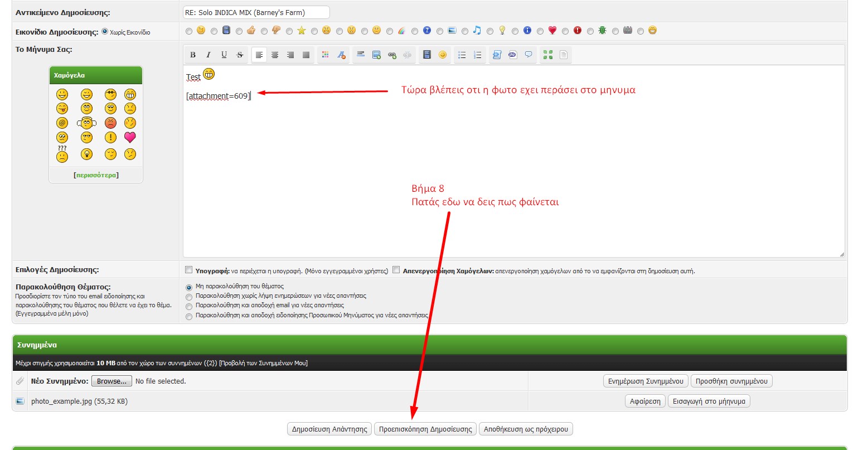Select 'Μη παρακολούθηση του θέματος' radio option
The image size is (868, 450).
pos(189,287)
